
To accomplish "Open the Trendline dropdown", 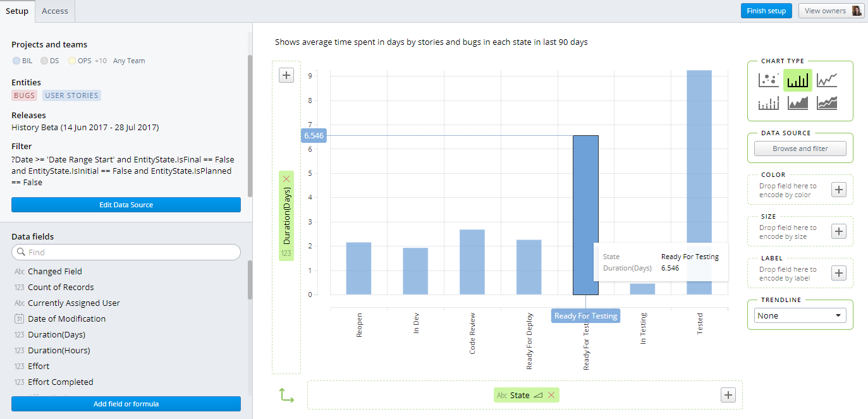I will (x=800, y=315).
